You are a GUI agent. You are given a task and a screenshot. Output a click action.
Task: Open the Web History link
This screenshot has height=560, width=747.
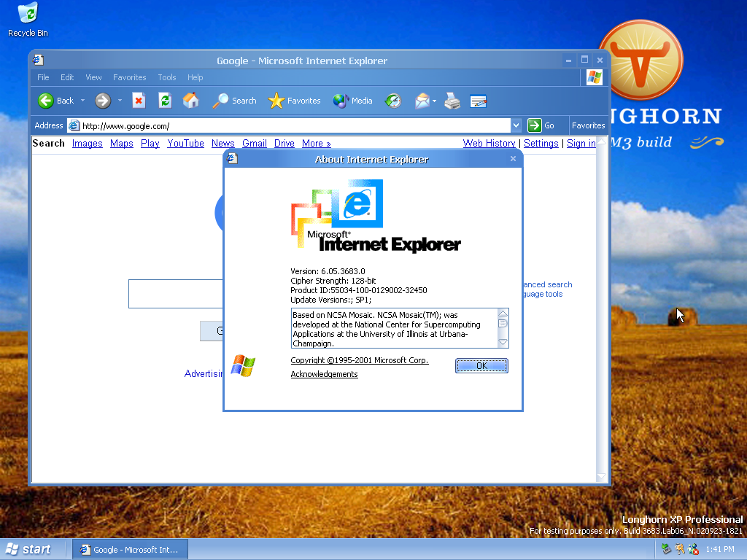click(489, 144)
